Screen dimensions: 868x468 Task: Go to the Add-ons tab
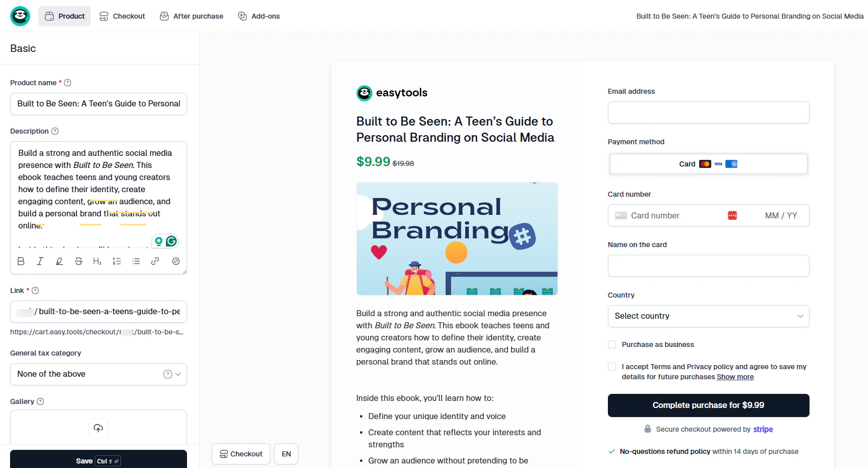click(259, 16)
